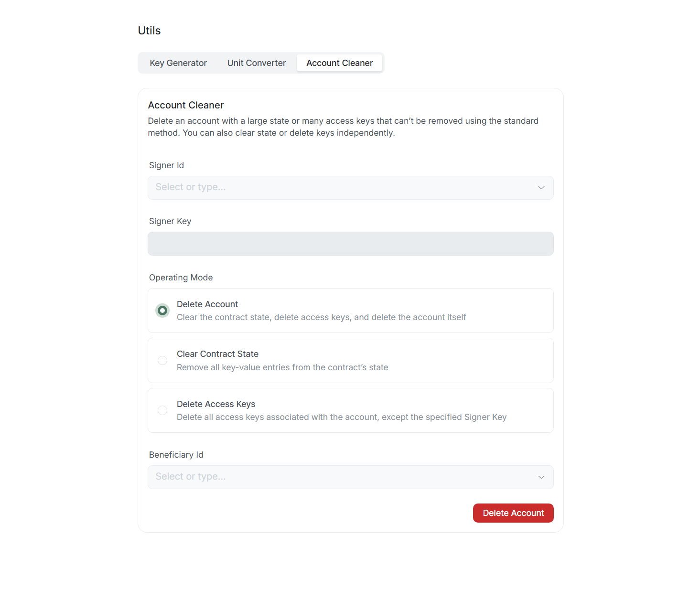
Task: Click the Utils page heading
Action: [x=149, y=31]
